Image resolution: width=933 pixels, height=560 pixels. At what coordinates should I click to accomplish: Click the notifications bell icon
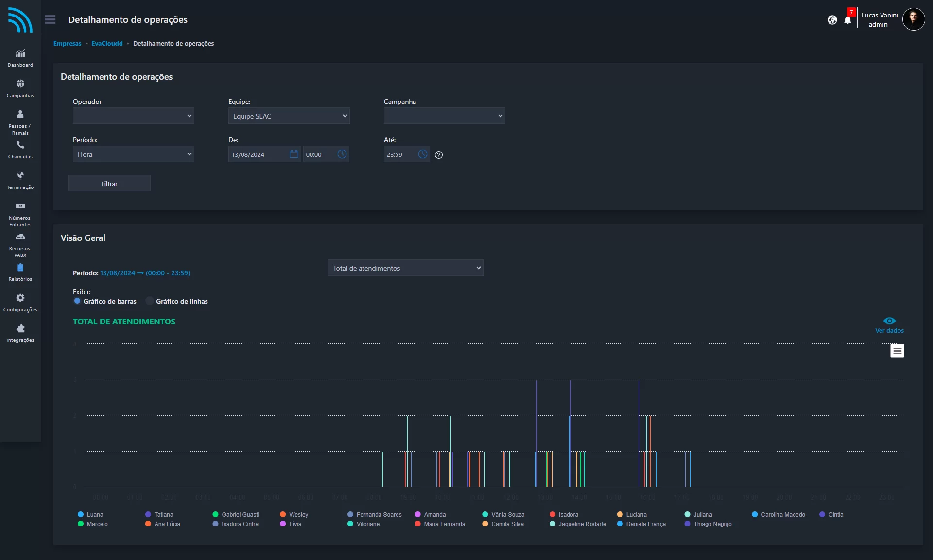coord(847,20)
